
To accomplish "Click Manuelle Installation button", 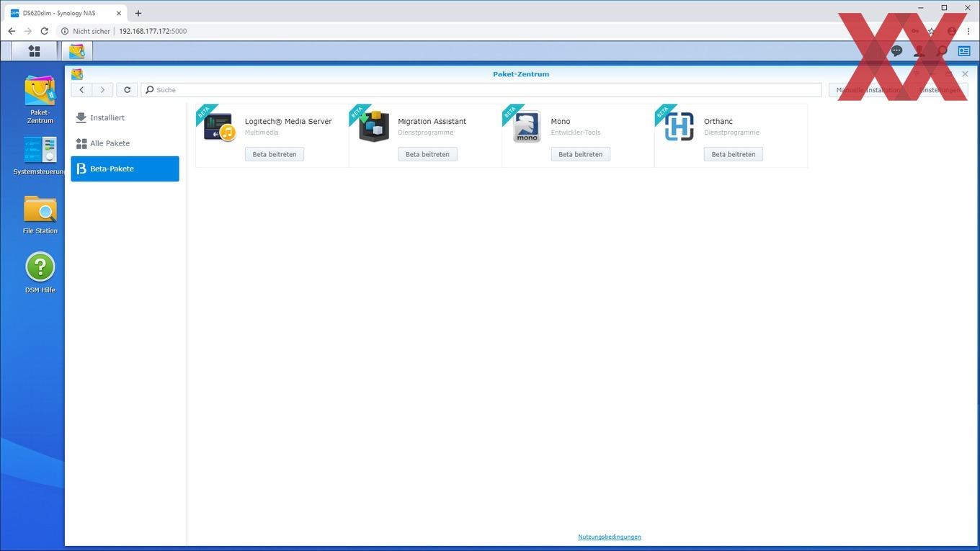I will coord(868,90).
